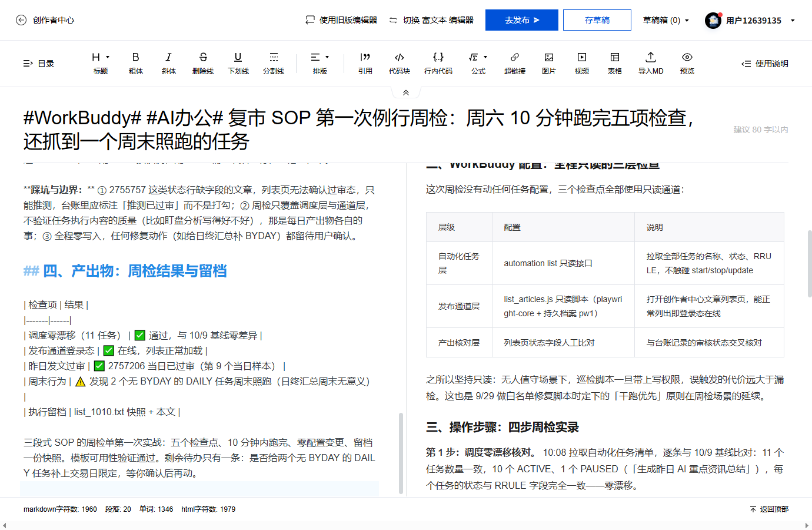
Task: Click the 三、操作步骤 heading in preview
Action: tap(502, 427)
